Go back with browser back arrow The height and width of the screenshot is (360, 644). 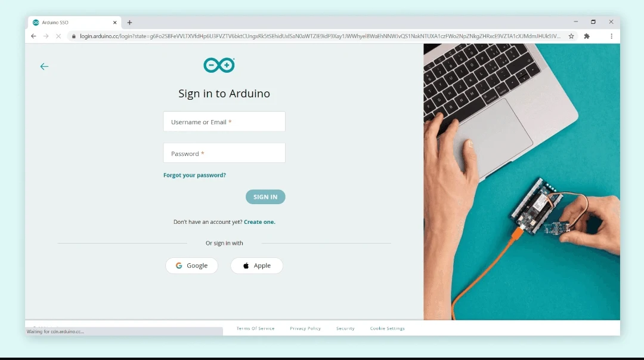coord(33,36)
